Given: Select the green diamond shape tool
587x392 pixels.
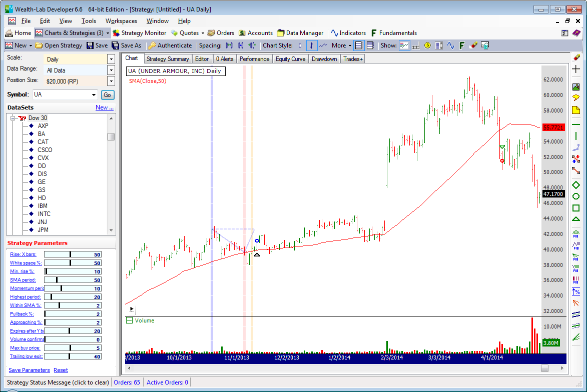Looking at the screenshot, I should (x=576, y=185).
